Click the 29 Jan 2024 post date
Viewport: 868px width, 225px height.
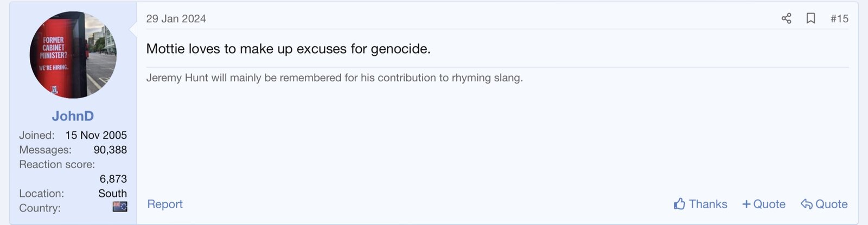(x=176, y=18)
